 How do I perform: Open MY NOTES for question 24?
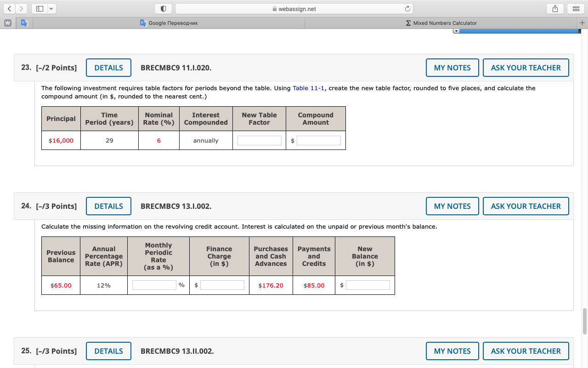[x=452, y=206]
